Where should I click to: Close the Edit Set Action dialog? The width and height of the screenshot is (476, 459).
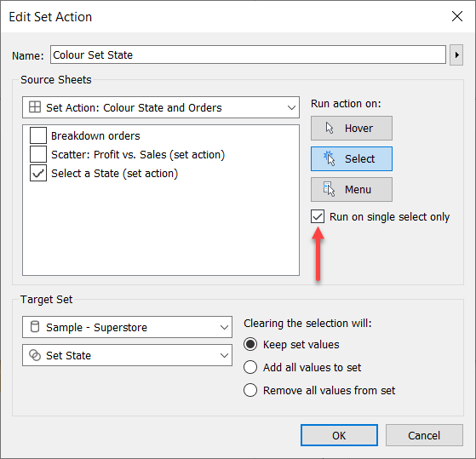pyautogui.click(x=457, y=16)
